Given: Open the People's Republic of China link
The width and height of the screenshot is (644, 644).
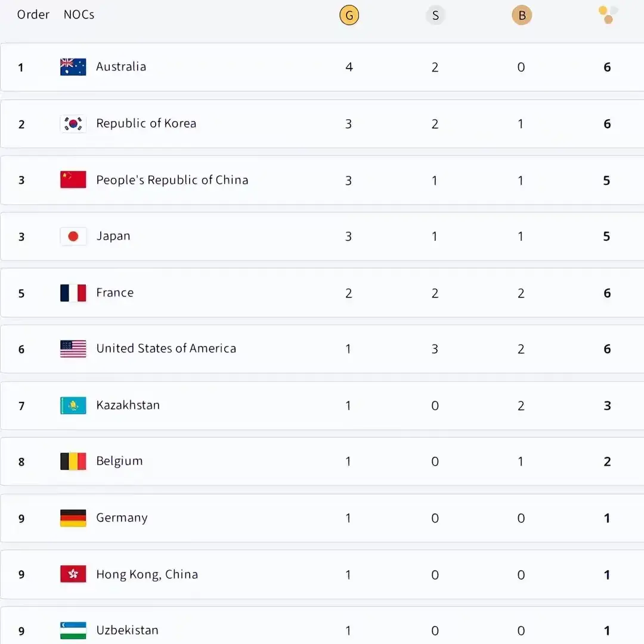Looking at the screenshot, I should pos(172,180).
